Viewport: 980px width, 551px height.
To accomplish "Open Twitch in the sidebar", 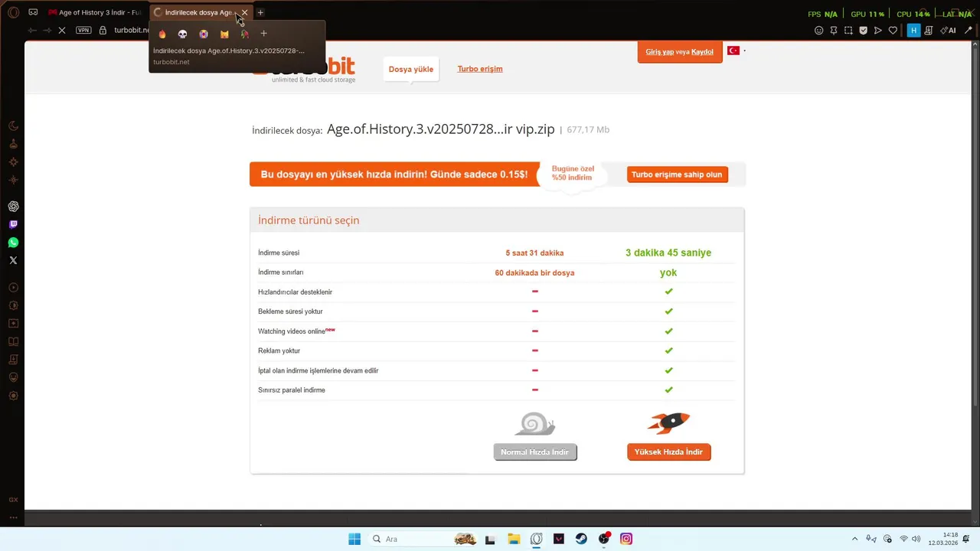I will coord(13,224).
